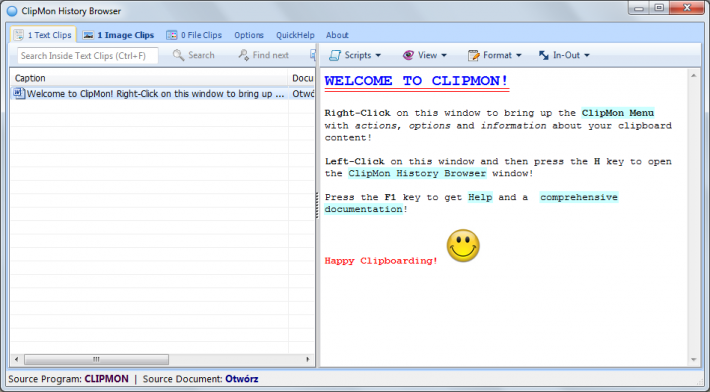Click the Search Inside Text Clips field
This screenshot has width=710, height=392.
tap(88, 56)
